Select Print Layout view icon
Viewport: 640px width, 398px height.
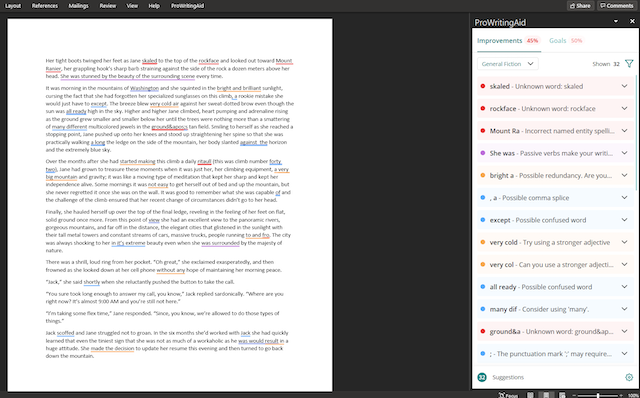pyautogui.click(x=546, y=395)
